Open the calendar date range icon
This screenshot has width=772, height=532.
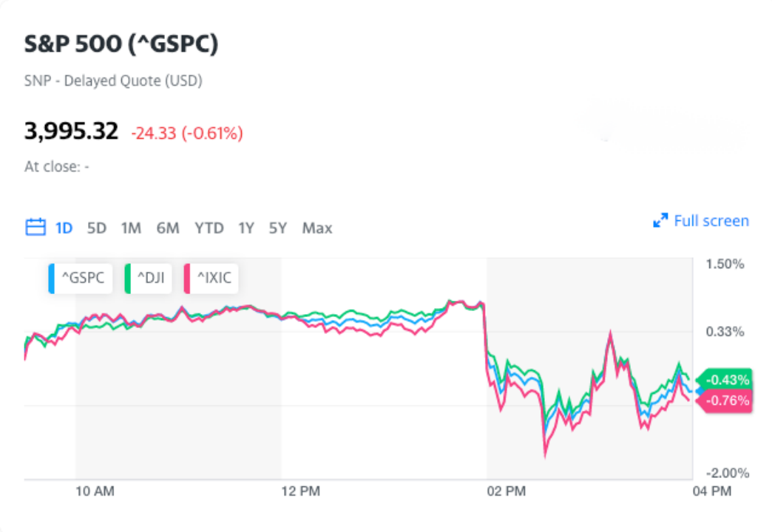point(35,227)
